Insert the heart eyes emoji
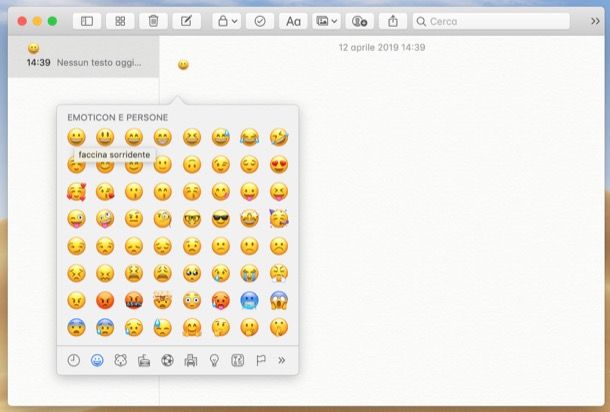The height and width of the screenshot is (412, 610). point(279,165)
